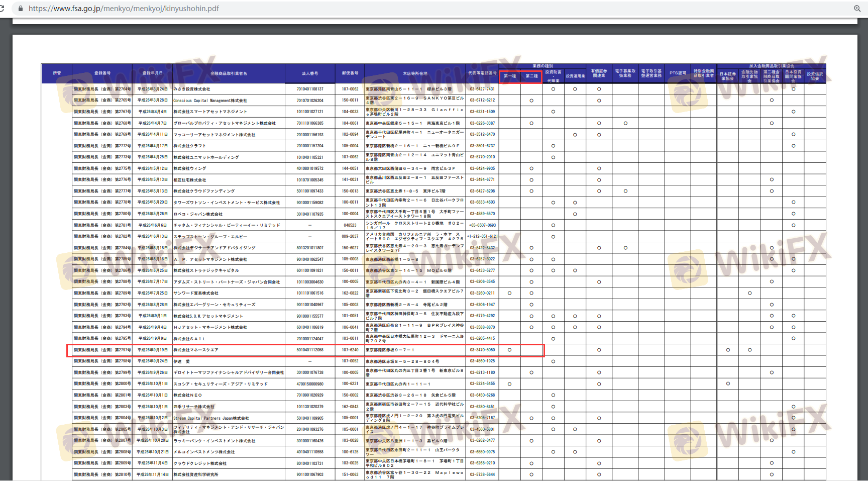Click phone number 03-3470-5050
The width and height of the screenshot is (868, 483).
(x=482, y=350)
